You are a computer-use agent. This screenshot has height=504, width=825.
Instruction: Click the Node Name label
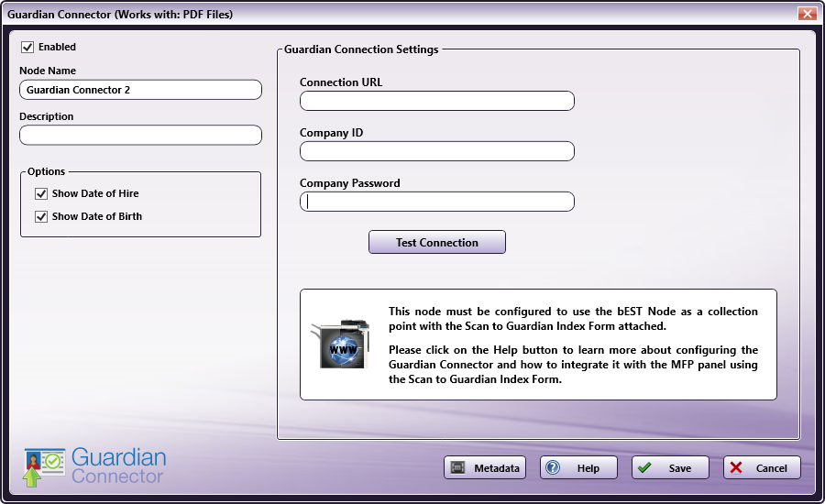click(x=48, y=71)
